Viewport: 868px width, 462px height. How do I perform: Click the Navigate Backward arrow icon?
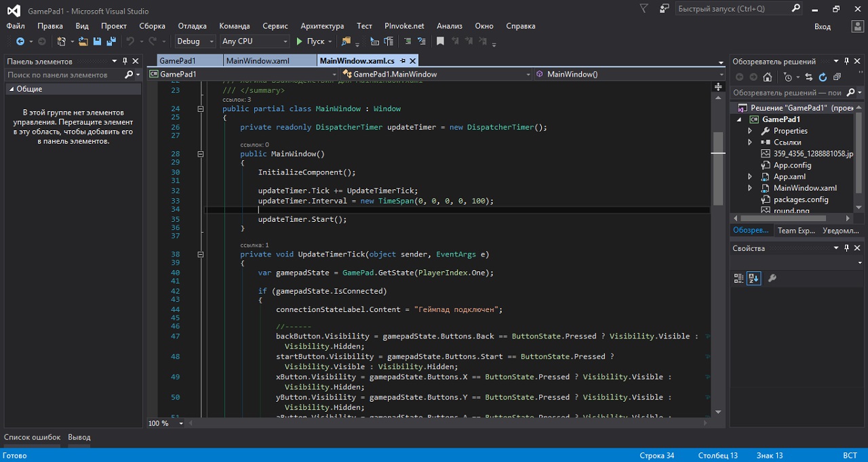point(20,41)
